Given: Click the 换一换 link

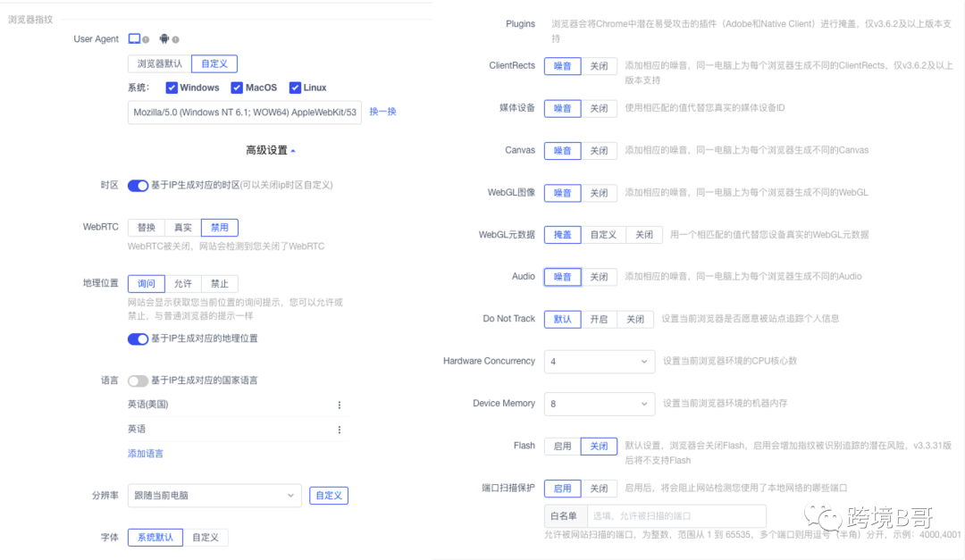Looking at the screenshot, I should click(382, 112).
